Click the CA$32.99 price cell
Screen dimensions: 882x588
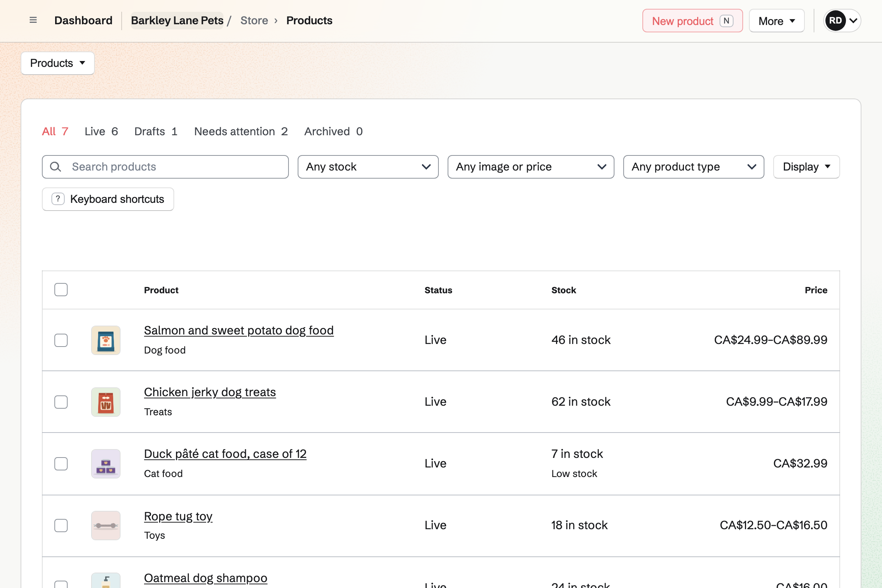tap(800, 463)
